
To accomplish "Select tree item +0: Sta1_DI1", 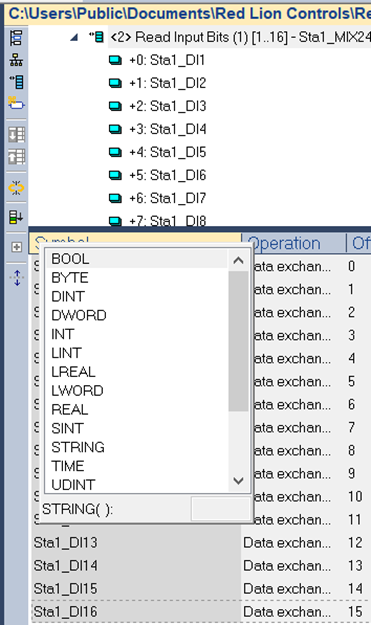I will pyautogui.click(x=167, y=60).
